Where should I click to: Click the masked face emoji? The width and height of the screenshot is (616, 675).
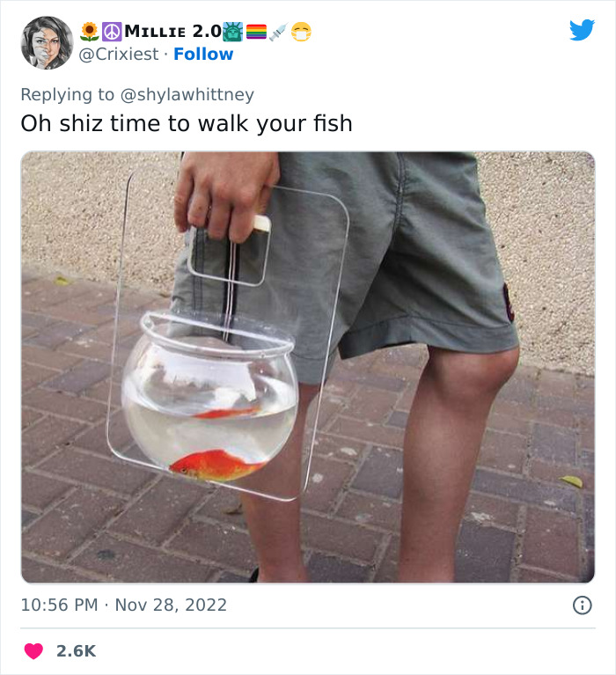[x=301, y=32]
